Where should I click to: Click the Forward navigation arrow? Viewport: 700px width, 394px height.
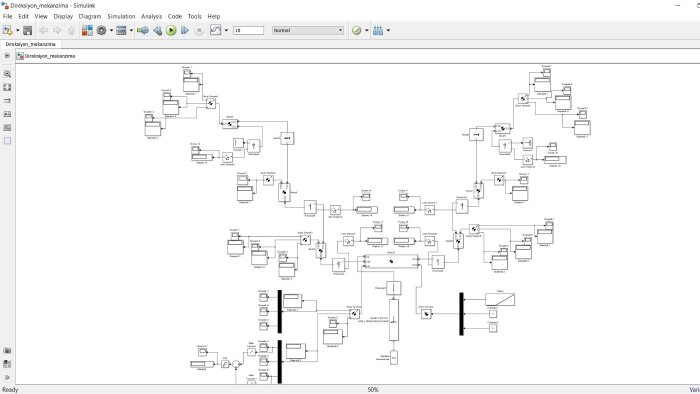(x=57, y=30)
